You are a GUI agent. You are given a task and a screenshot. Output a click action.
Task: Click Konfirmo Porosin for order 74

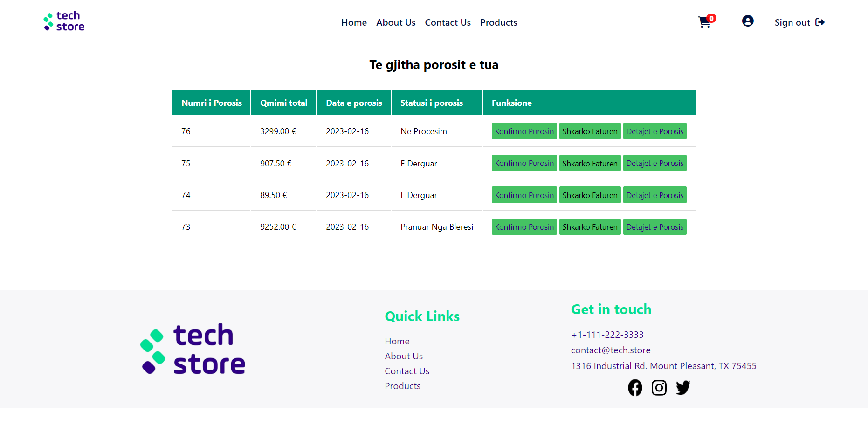pos(524,195)
